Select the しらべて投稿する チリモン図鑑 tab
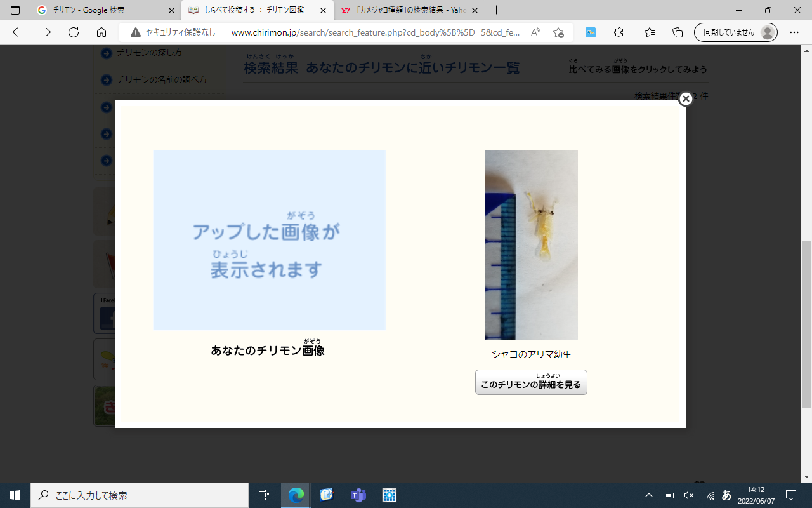Viewport: 812px width, 508px height. click(x=258, y=11)
